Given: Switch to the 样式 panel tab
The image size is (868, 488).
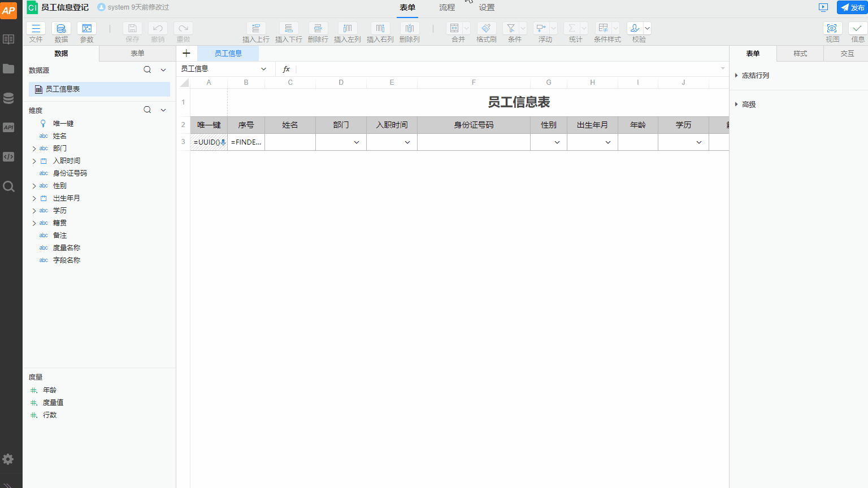Looking at the screenshot, I should [x=800, y=53].
